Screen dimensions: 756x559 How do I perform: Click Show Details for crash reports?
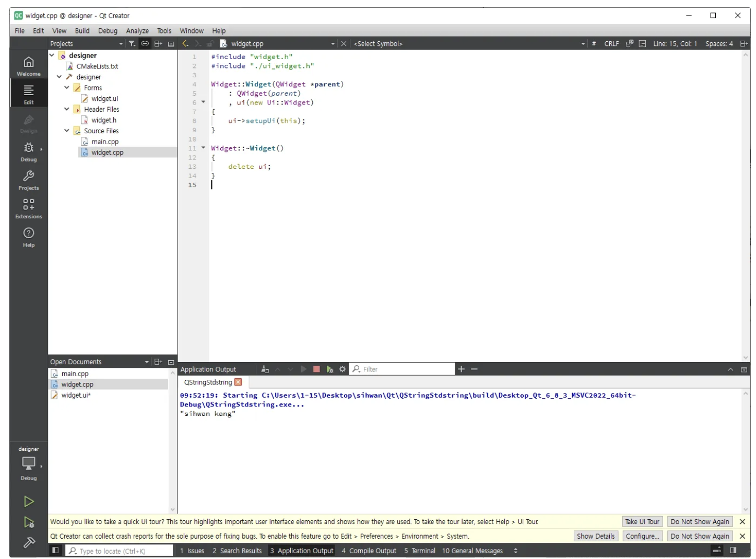tap(596, 536)
